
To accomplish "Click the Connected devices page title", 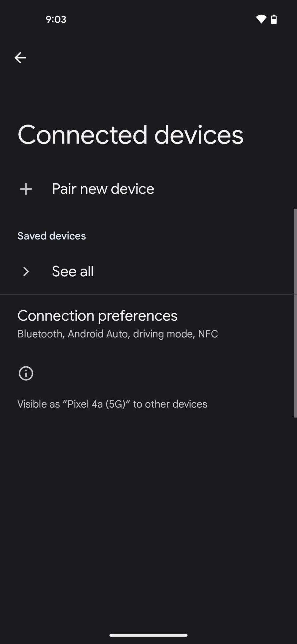I will [x=130, y=135].
